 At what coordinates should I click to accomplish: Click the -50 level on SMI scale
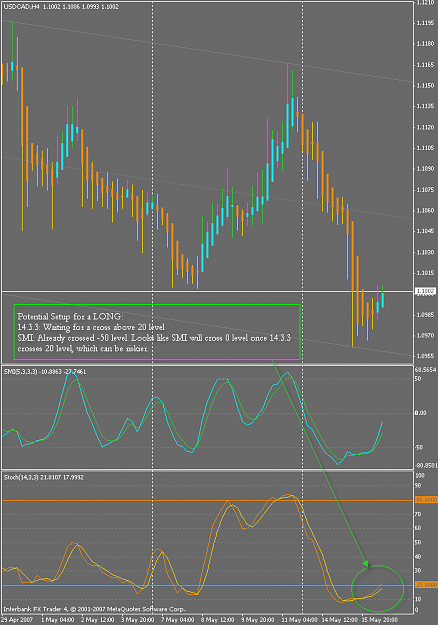tap(419, 447)
